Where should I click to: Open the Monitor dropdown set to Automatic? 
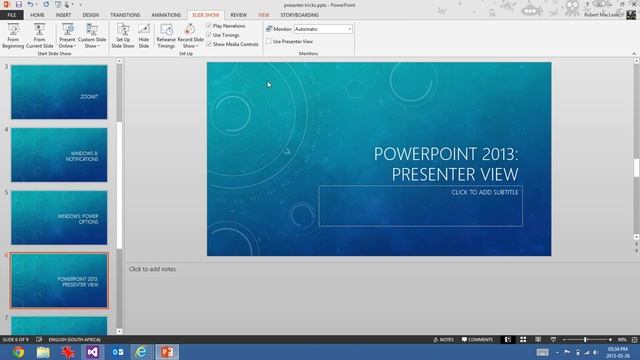[x=323, y=29]
